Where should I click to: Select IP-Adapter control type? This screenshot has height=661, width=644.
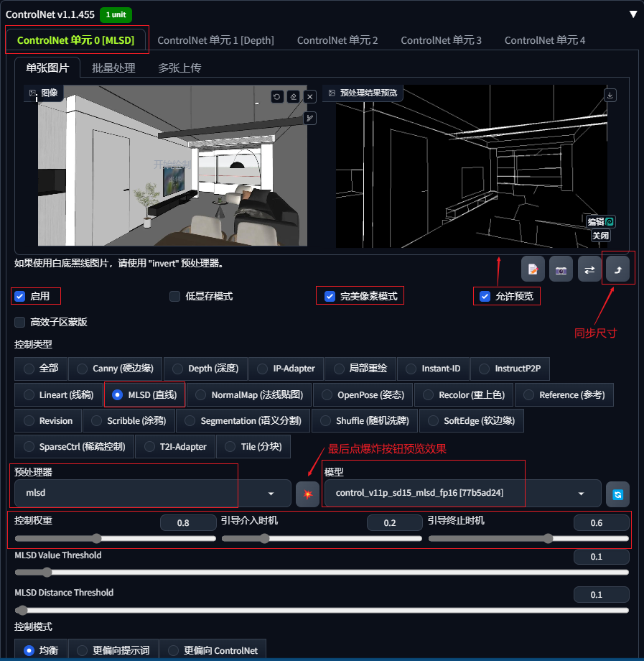coord(286,369)
